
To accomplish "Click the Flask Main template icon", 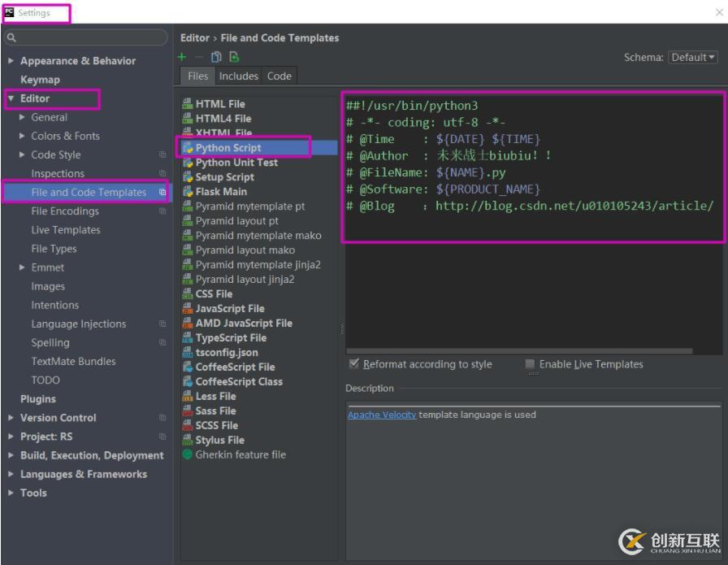I will tap(187, 192).
